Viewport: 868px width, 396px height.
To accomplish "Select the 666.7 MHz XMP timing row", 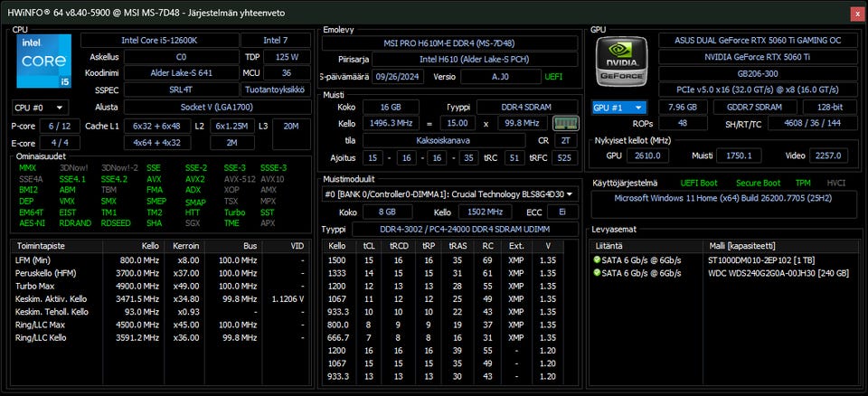I will (x=443, y=338).
